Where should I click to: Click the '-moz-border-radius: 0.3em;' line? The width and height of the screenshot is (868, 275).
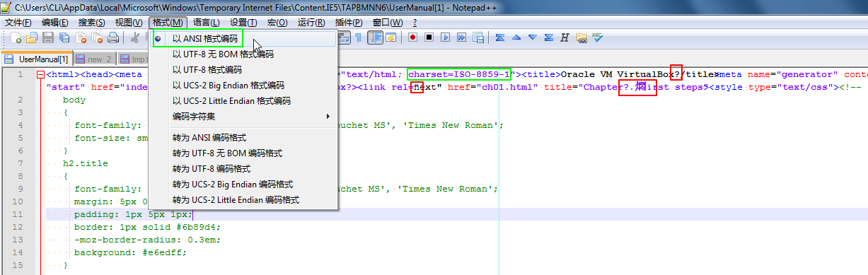(147, 240)
